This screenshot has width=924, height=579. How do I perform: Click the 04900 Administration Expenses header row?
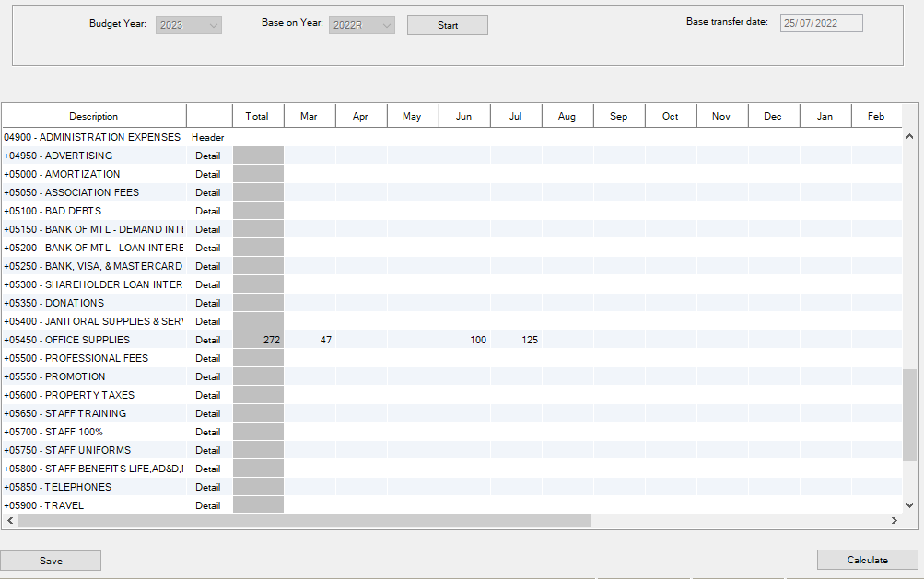[x=92, y=137]
